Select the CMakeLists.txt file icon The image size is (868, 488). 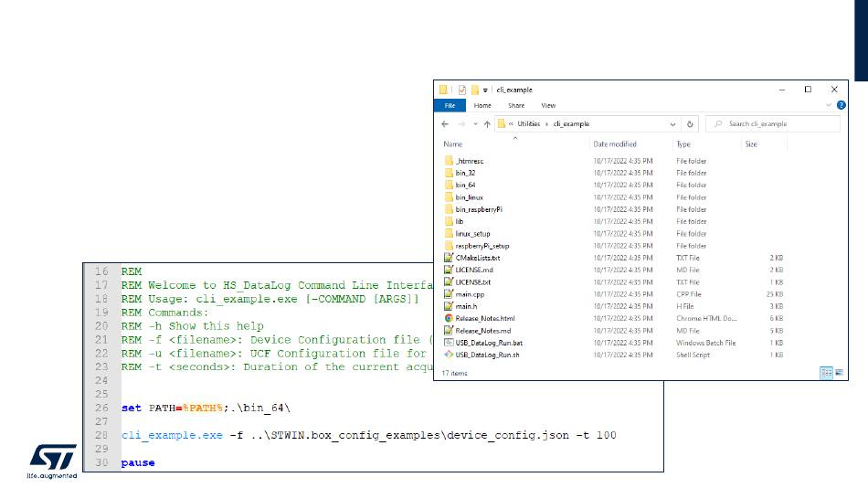(449, 258)
